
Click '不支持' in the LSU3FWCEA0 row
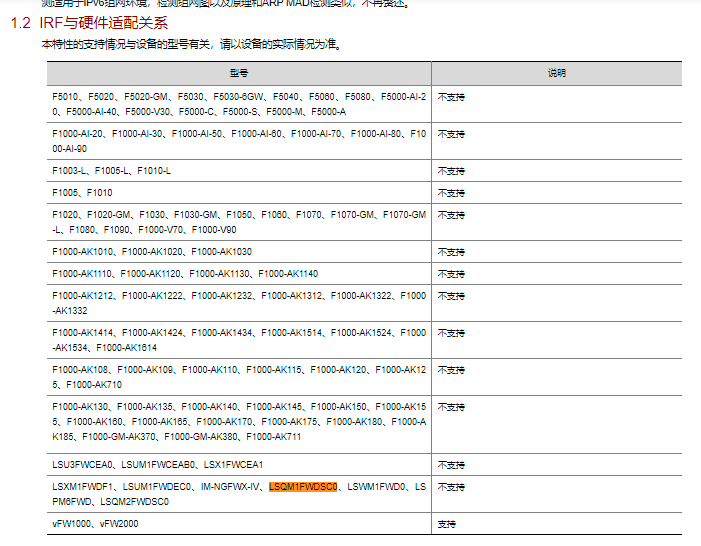pos(451,465)
